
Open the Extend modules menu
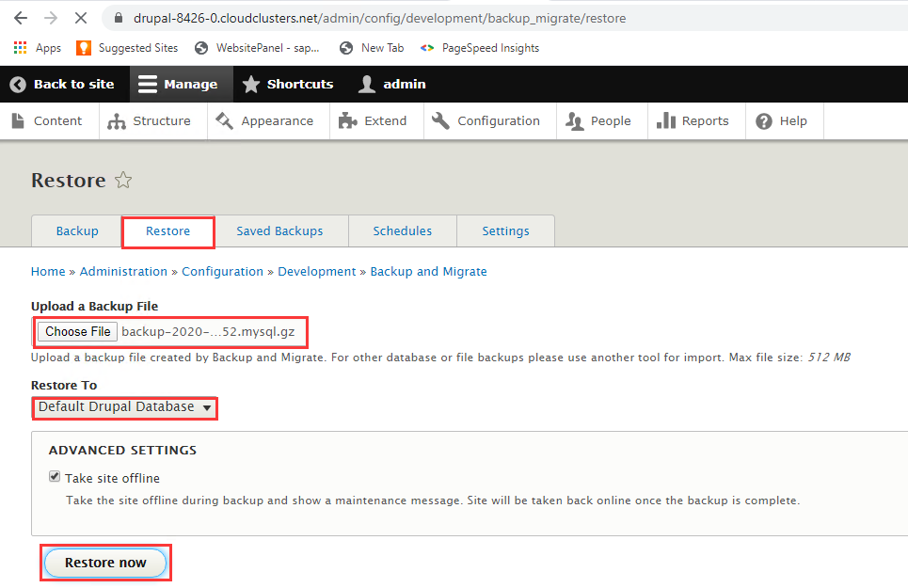pyautogui.click(x=374, y=120)
